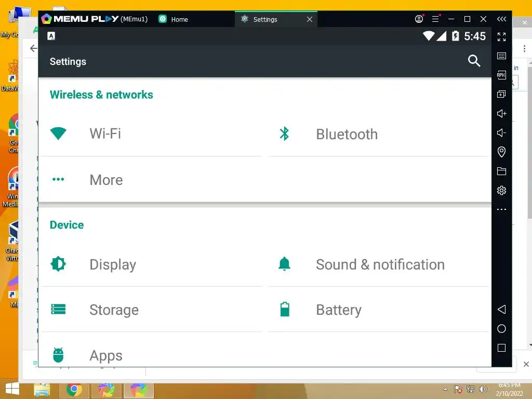
Task: Open the shared folder icon in sidebar
Action: pyautogui.click(x=501, y=171)
